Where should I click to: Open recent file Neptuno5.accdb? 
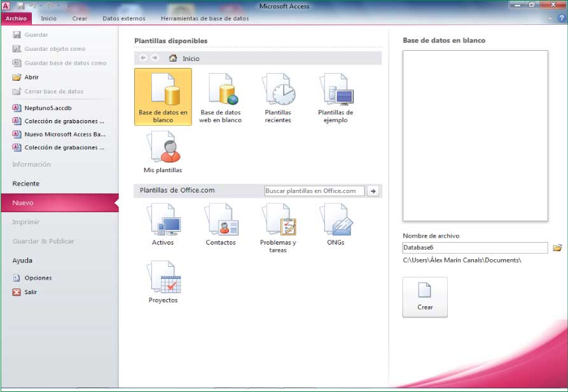(x=42, y=108)
